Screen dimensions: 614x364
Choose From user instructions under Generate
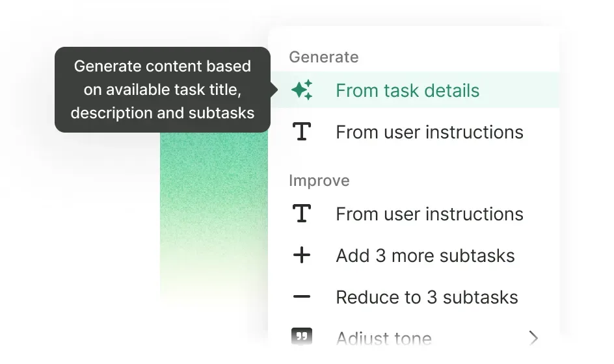click(x=429, y=132)
